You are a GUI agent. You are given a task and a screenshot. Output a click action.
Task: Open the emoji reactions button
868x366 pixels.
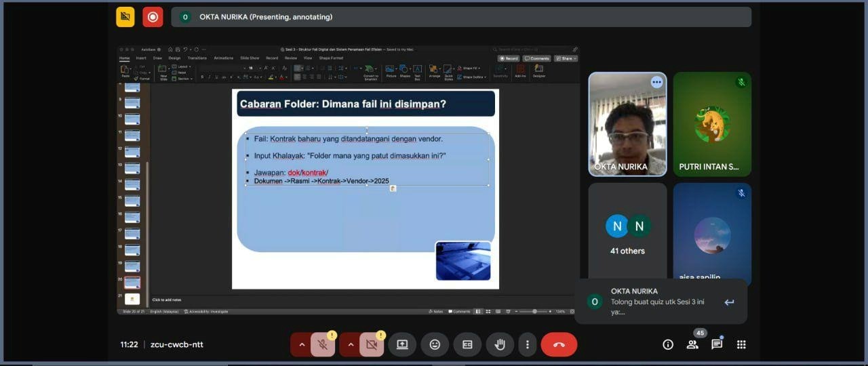tap(435, 344)
